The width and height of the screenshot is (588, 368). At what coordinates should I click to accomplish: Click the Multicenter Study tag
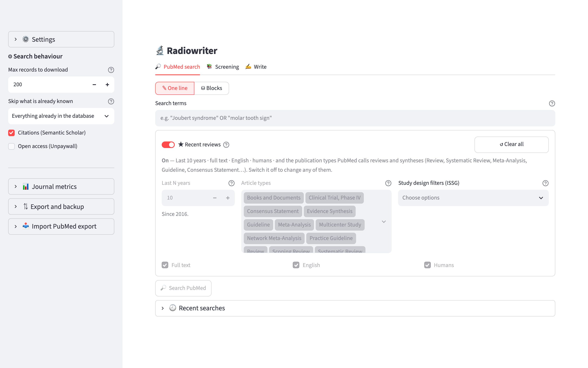tap(340, 225)
